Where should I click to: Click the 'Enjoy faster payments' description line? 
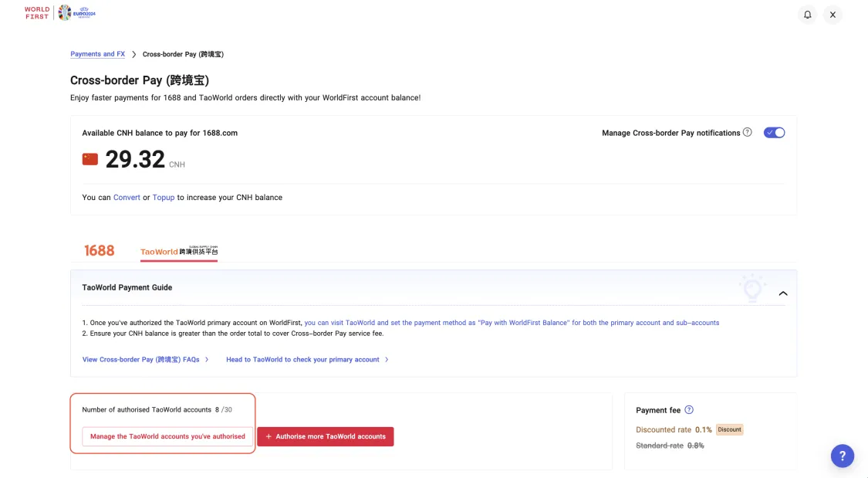(x=245, y=98)
